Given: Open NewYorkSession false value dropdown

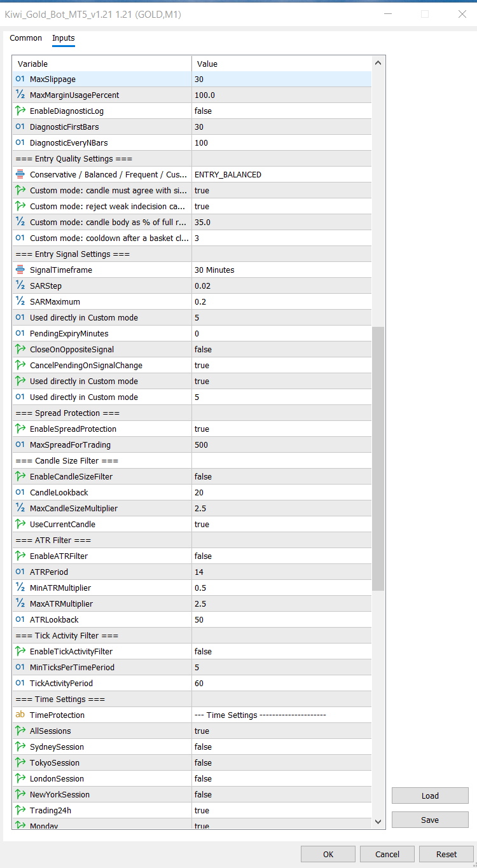Looking at the screenshot, I should coord(282,794).
